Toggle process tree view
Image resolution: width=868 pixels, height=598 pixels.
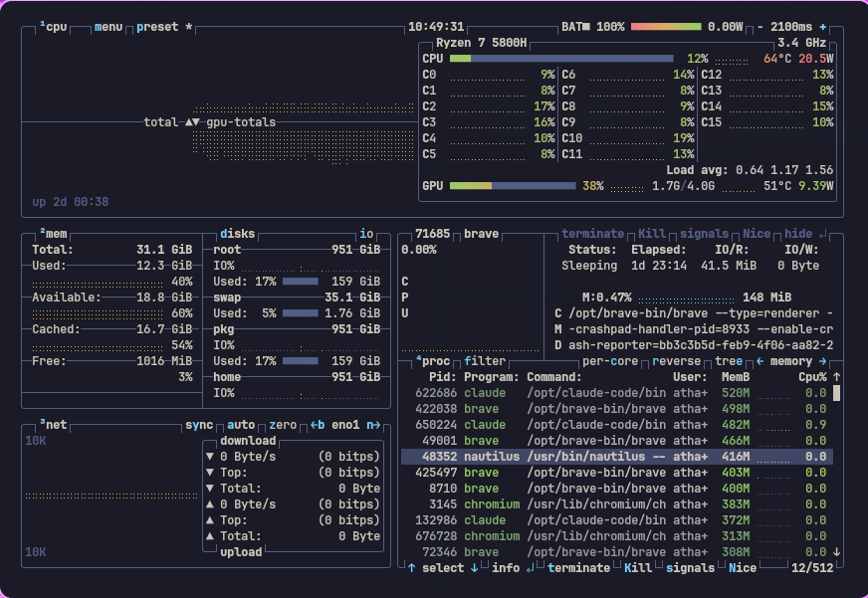point(729,361)
